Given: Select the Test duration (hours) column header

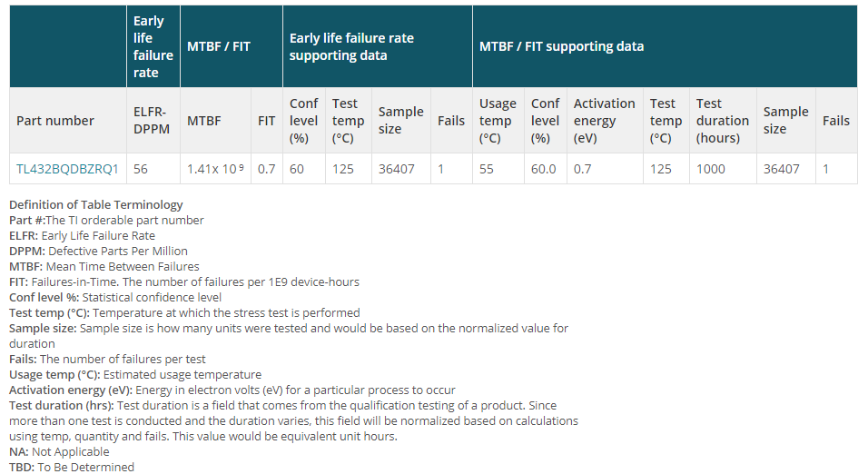Looking at the screenshot, I should 723,120.
